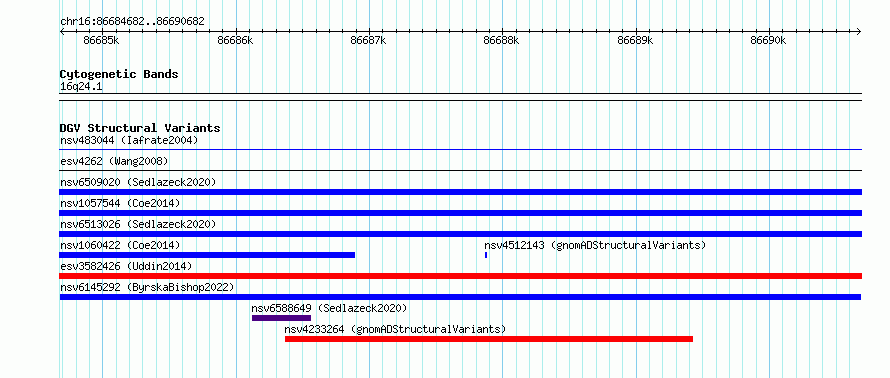Select the 16q24.1 band label
Image resolution: width=890 pixels, height=378 pixels.
click(81, 87)
